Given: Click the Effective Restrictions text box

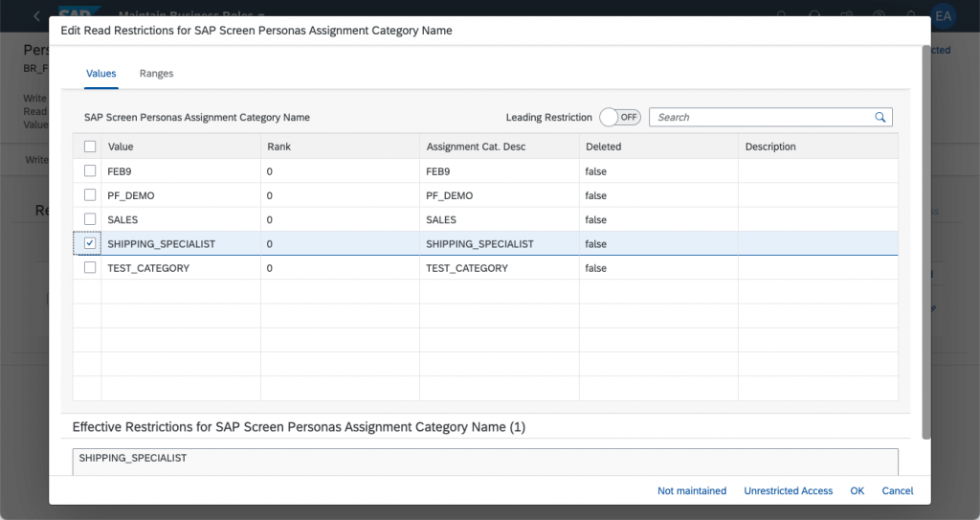Looking at the screenshot, I should click(x=485, y=462).
